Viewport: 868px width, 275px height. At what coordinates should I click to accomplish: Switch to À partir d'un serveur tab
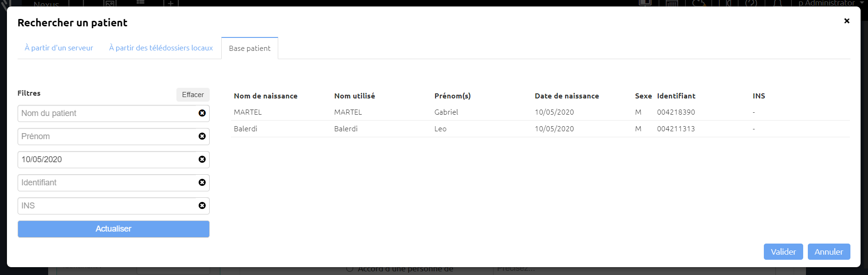pos(59,48)
